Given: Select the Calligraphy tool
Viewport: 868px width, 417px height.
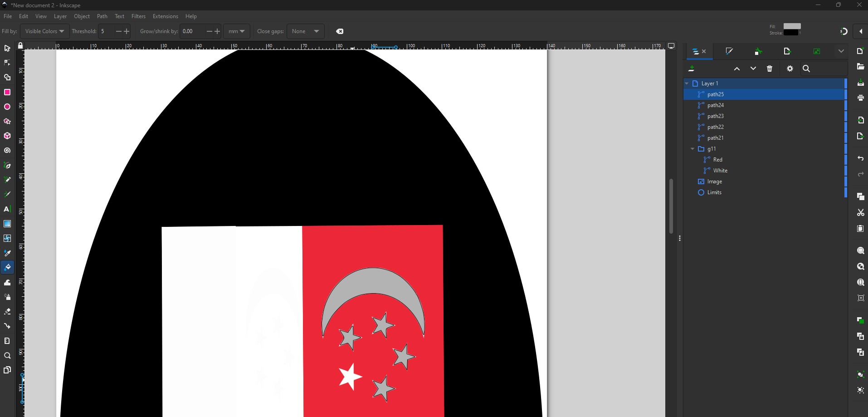Looking at the screenshot, I should pyautogui.click(x=7, y=195).
